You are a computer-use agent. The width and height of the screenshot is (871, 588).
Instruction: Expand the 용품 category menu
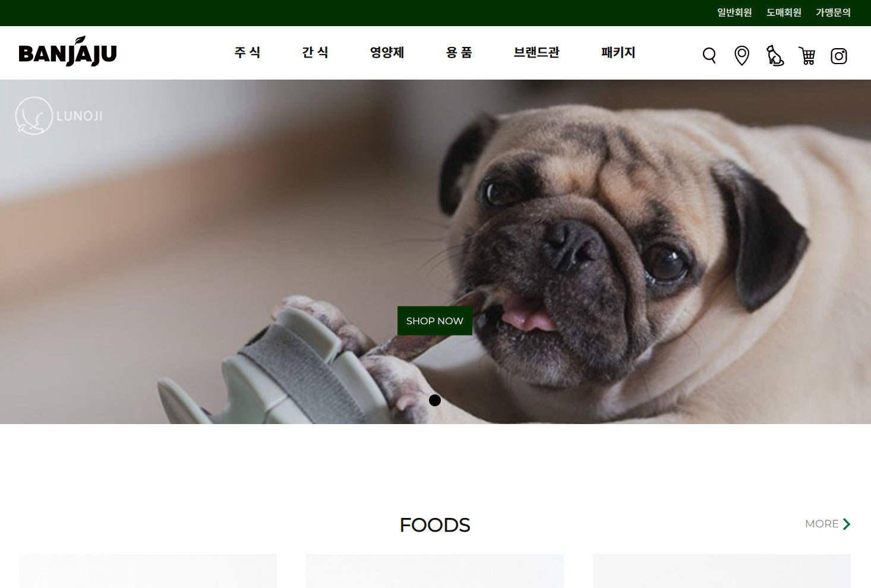point(459,52)
